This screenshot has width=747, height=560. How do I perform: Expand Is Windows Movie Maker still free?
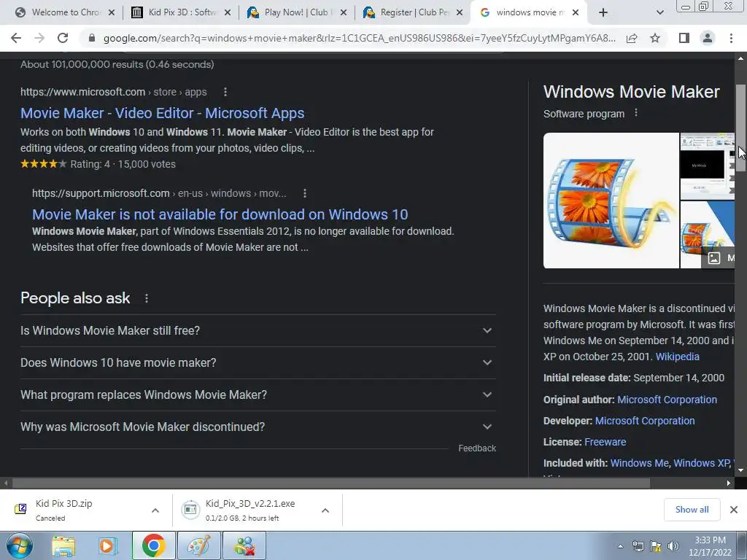tap(258, 330)
